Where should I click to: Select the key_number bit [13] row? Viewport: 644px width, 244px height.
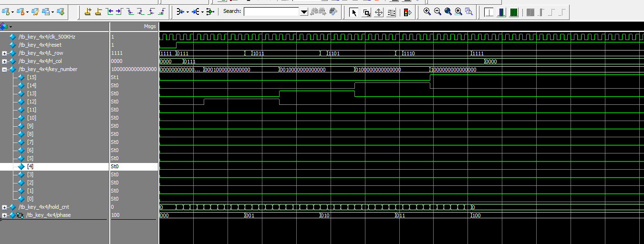(31, 93)
